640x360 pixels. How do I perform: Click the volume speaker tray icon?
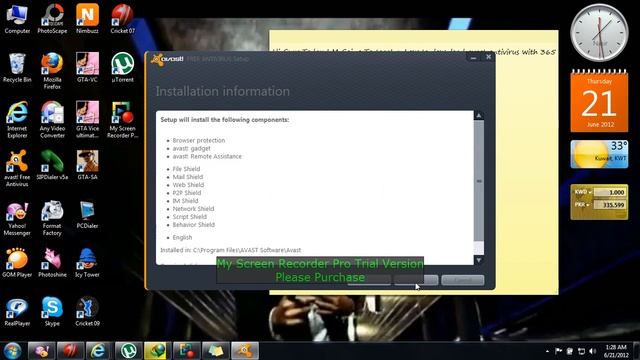tap(593, 351)
